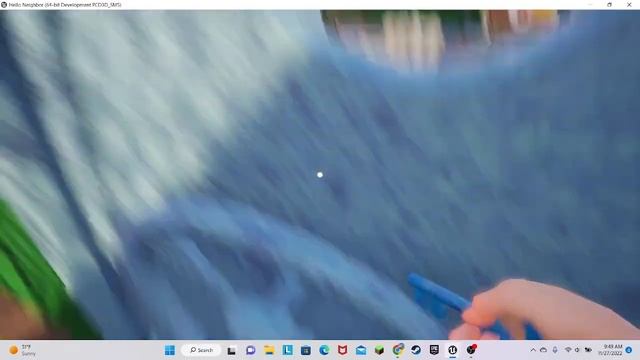640x360 pixels.
Task: Open the McAfee red shield icon
Action: coord(342,350)
